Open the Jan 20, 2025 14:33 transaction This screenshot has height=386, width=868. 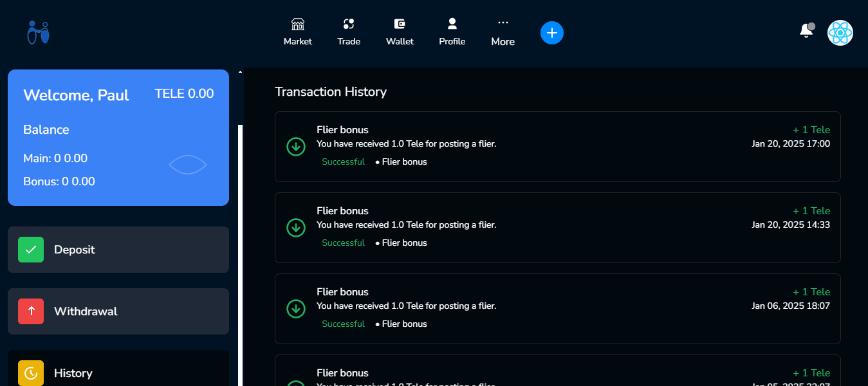pyautogui.click(x=558, y=228)
